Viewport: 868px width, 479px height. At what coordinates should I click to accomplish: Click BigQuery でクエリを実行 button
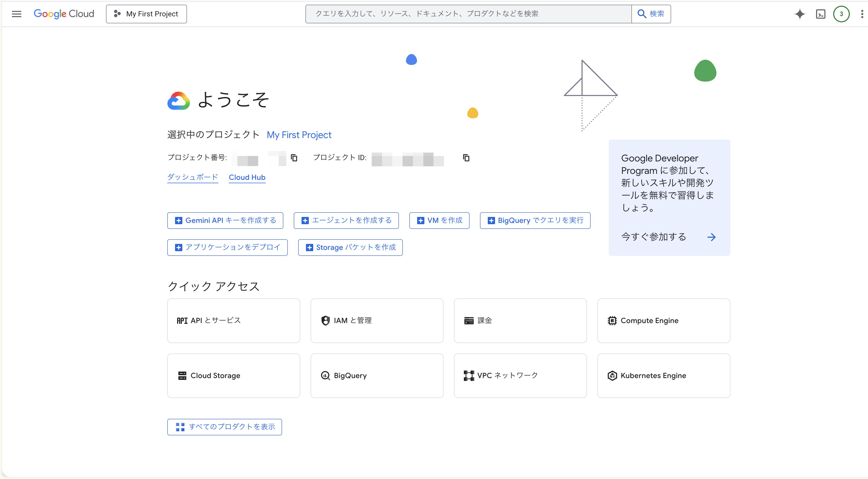pos(535,220)
